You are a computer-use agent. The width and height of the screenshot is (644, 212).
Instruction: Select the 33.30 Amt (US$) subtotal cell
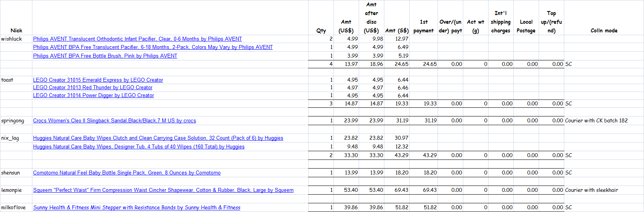click(x=346, y=155)
